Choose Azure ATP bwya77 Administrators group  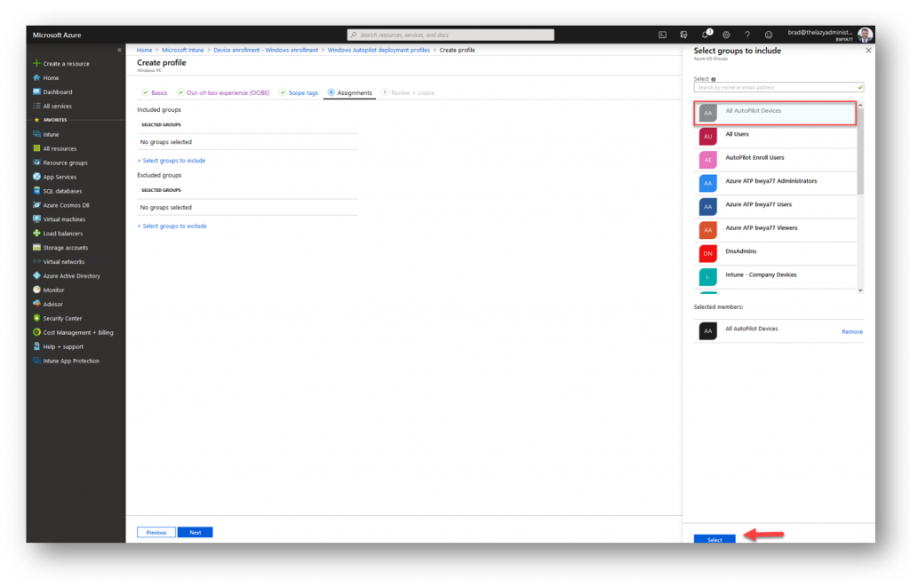click(775, 184)
